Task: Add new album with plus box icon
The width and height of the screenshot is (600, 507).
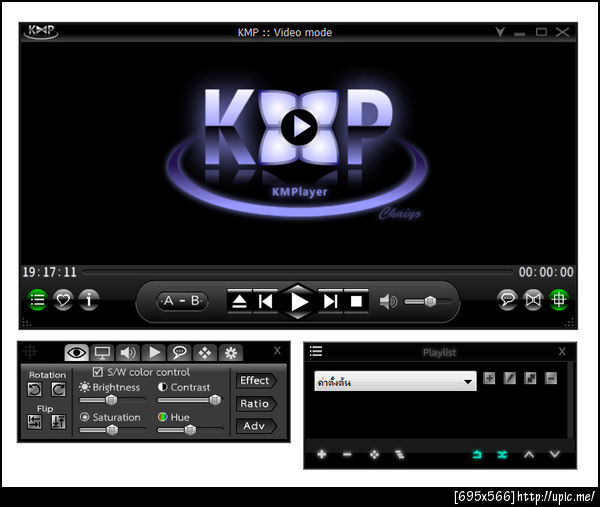Action: click(x=489, y=378)
